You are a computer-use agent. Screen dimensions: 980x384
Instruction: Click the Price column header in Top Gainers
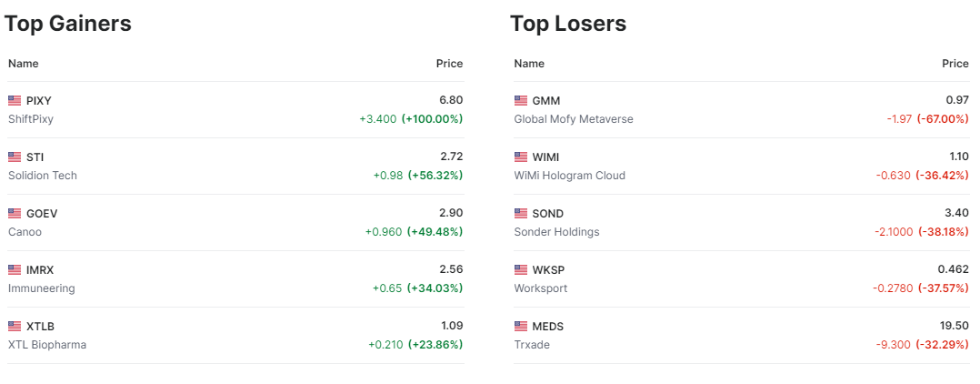tap(449, 64)
